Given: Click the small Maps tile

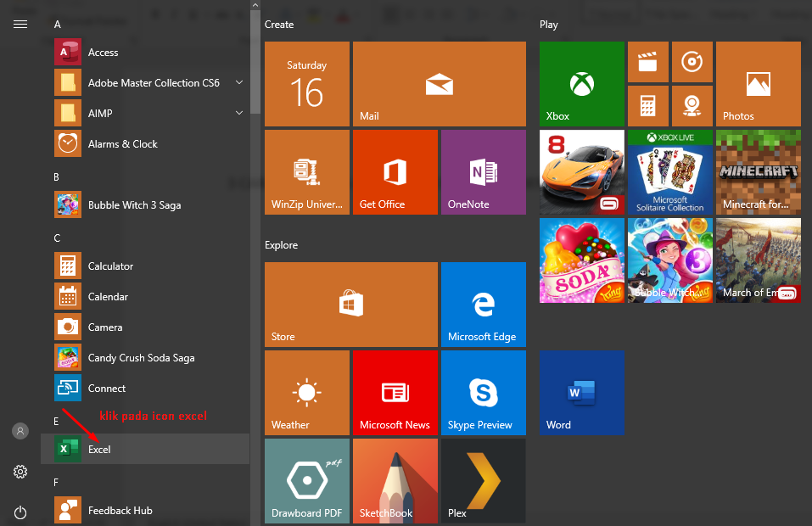Looking at the screenshot, I should 692,106.
